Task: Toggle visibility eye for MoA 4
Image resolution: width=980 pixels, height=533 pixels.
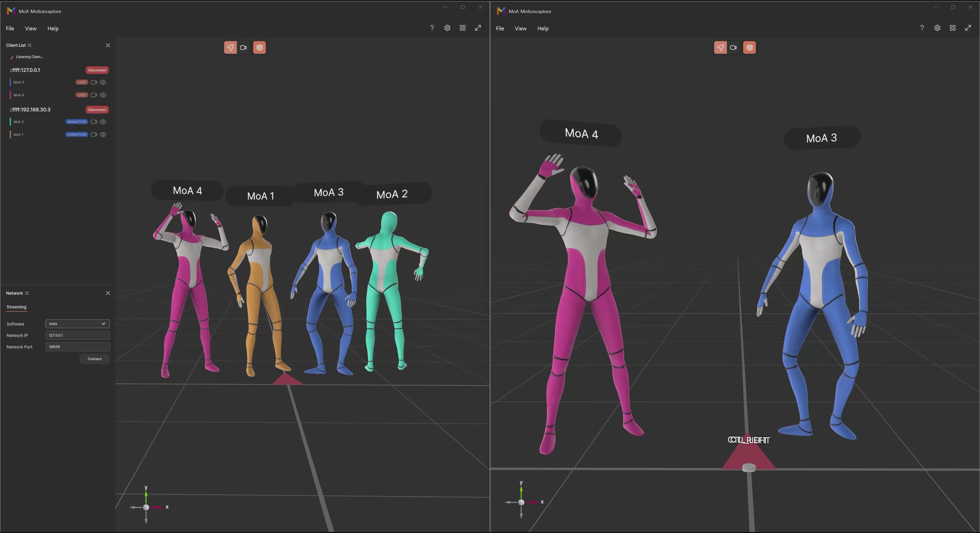Action: pos(103,95)
